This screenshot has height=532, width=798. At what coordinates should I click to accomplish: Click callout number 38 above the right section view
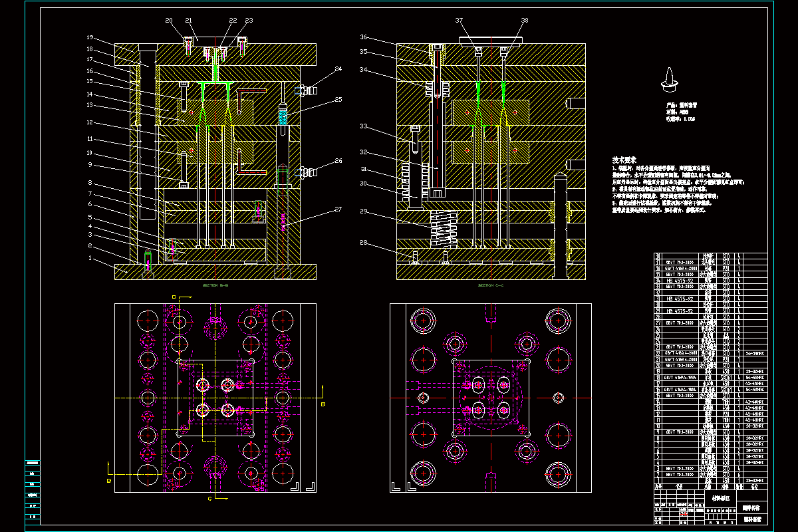[x=525, y=21]
